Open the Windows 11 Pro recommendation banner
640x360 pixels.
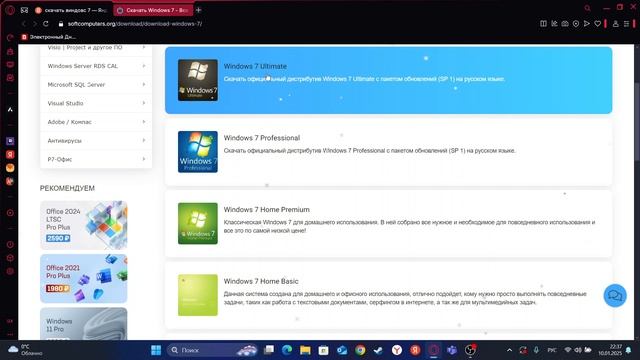click(84, 324)
